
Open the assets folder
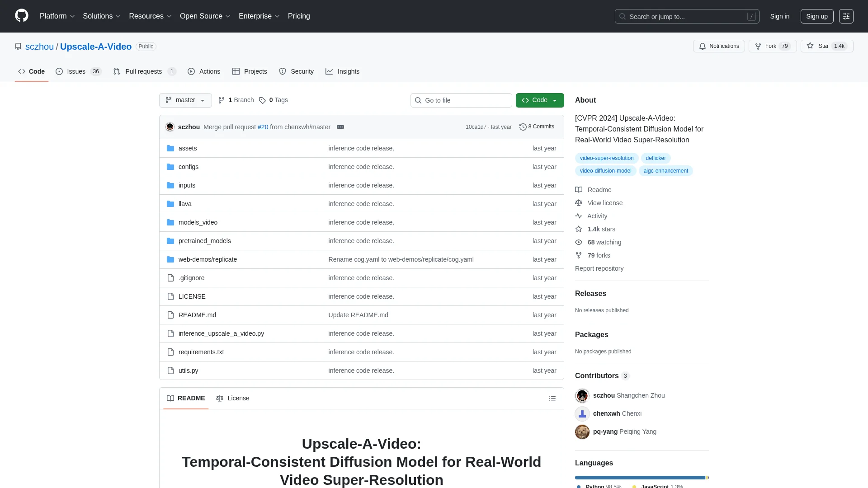click(x=187, y=148)
